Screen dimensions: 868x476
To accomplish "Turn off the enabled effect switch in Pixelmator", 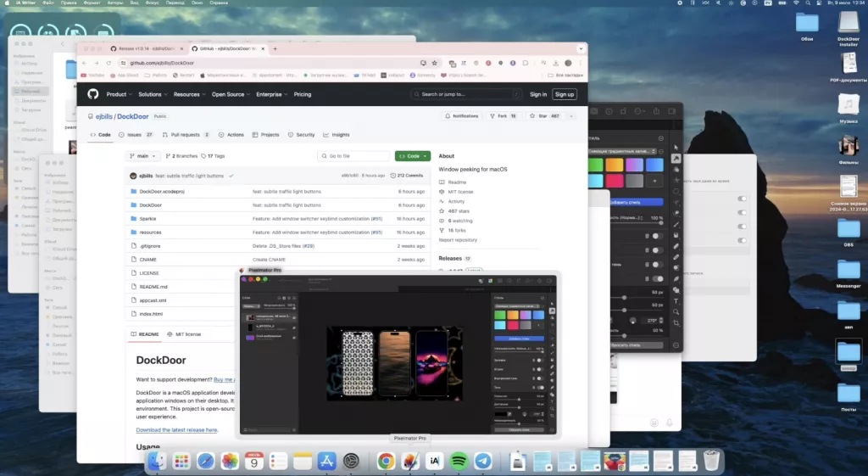I will click(x=658, y=279).
